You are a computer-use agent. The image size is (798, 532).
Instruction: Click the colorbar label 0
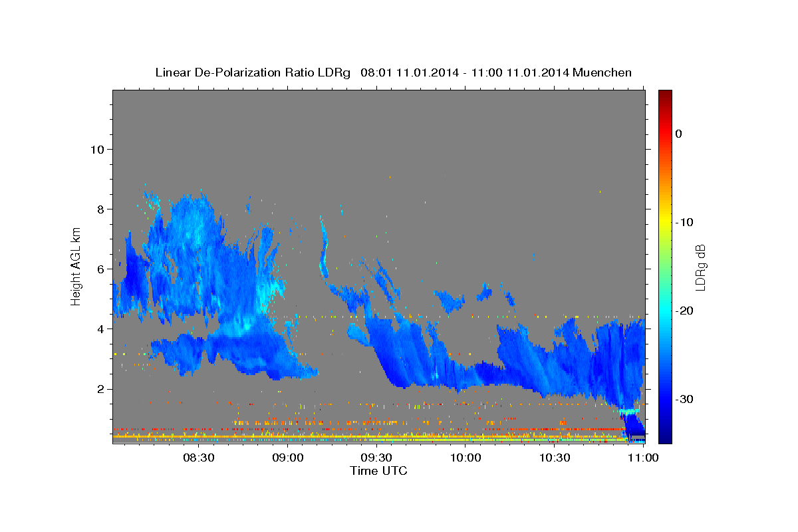tap(678, 134)
